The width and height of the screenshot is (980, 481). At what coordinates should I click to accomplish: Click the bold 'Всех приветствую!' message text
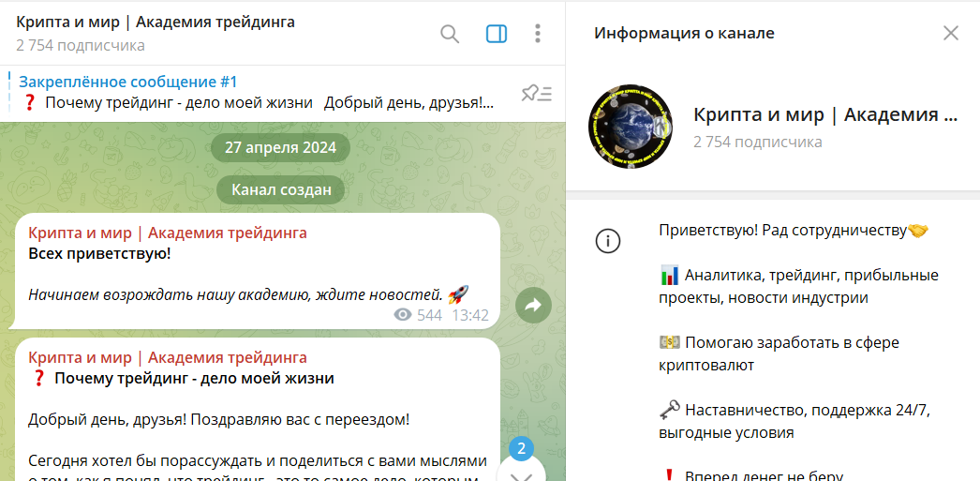point(99,254)
